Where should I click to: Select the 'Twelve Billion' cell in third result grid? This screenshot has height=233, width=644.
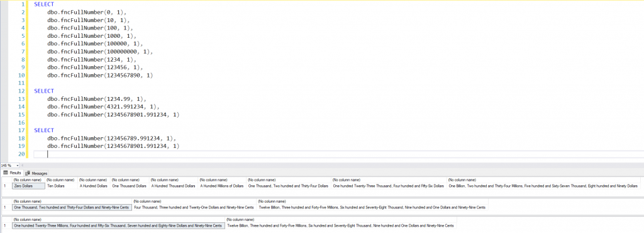click(x=341, y=225)
